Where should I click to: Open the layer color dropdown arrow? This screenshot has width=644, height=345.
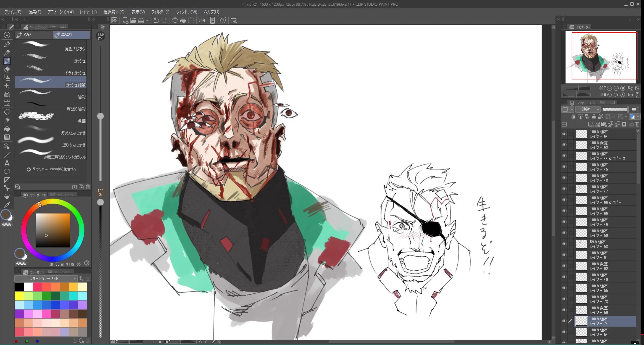tap(638, 116)
